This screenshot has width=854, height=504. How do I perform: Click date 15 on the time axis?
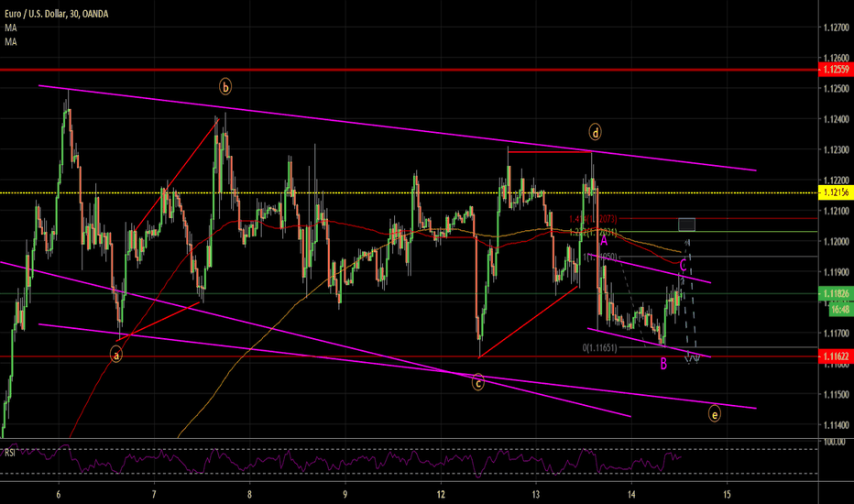tap(727, 495)
